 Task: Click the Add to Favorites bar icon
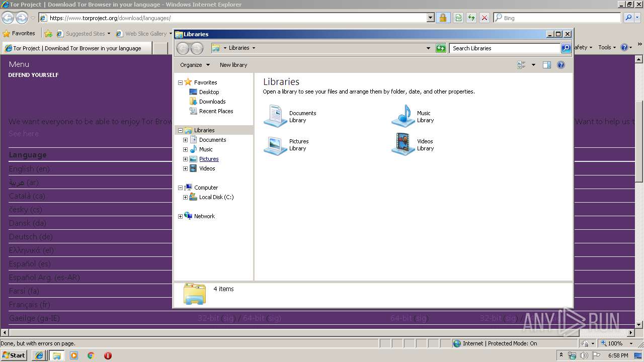point(48,34)
